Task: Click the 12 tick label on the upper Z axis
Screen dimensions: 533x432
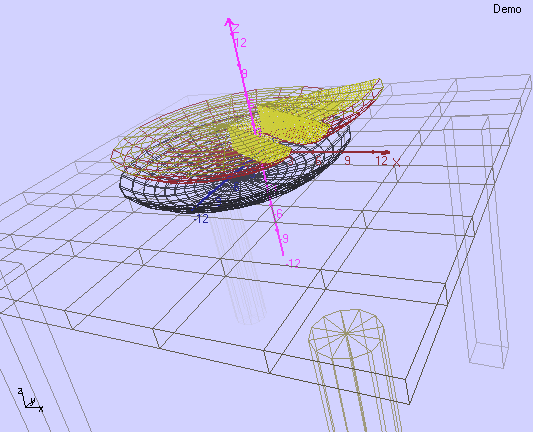Action: click(241, 43)
